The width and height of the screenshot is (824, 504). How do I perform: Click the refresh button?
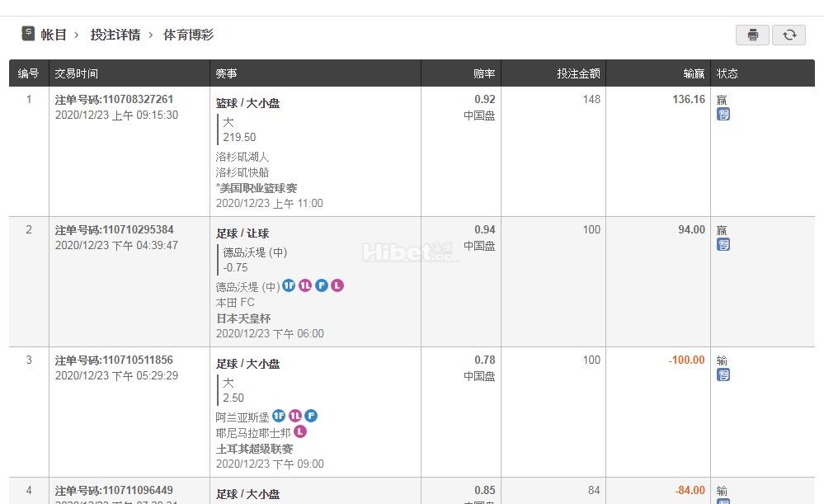click(x=789, y=35)
